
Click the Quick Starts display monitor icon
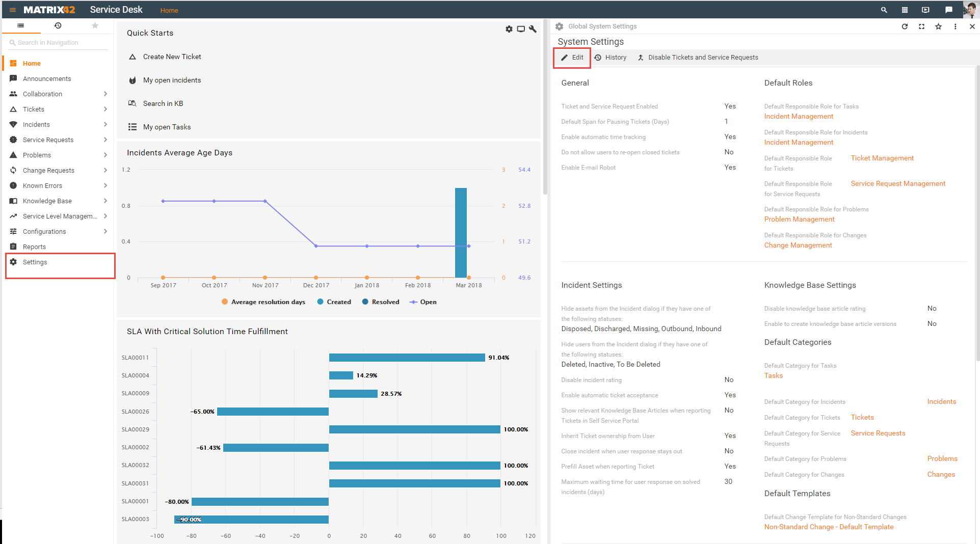click(x=521, y=29)
